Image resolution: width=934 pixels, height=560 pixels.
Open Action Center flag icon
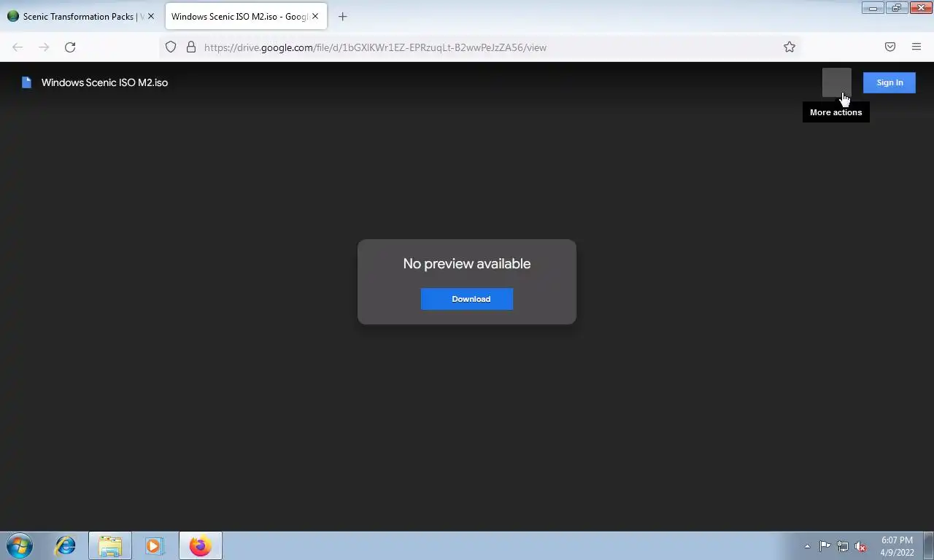click(x=825, y=546)
